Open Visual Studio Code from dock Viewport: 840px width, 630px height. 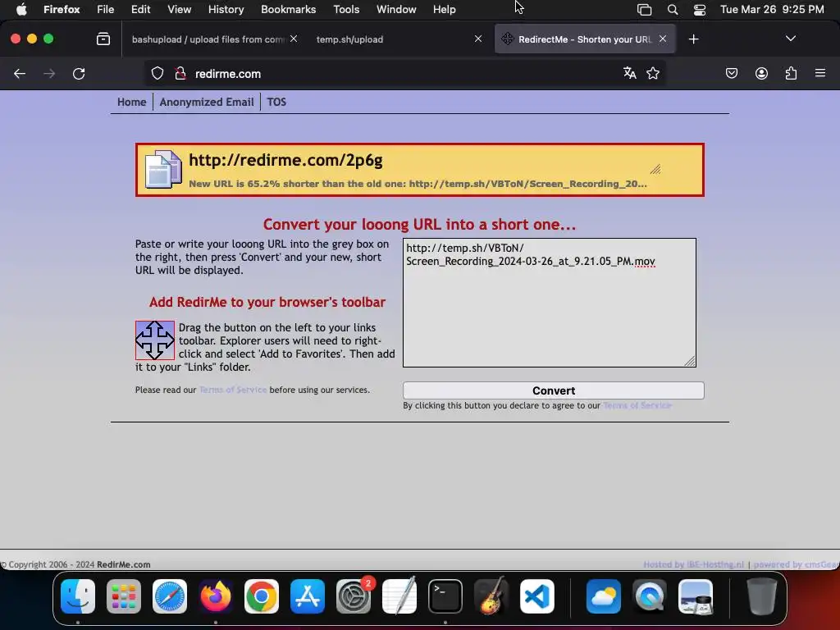(536, 596)
